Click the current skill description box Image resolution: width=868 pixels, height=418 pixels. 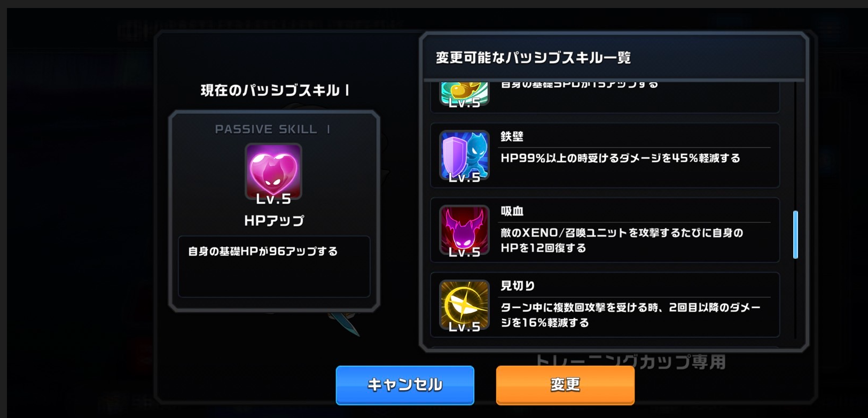tap(274, 266)
